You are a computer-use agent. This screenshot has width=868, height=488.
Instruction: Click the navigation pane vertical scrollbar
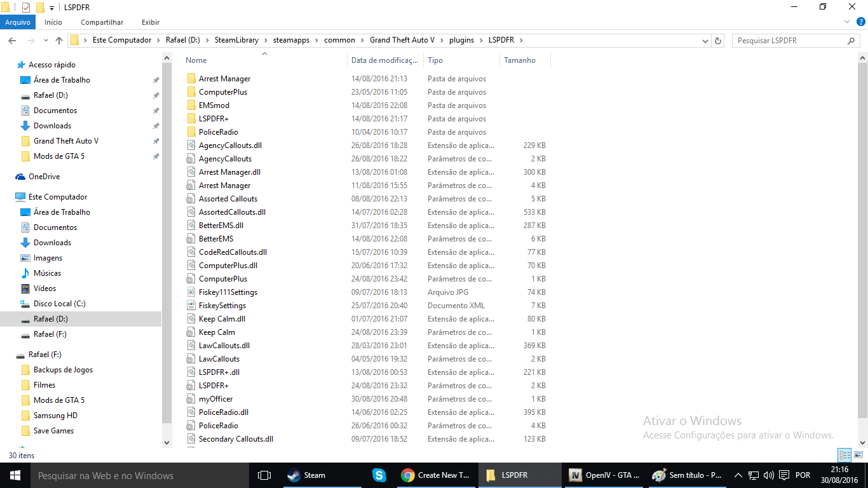click(167, 243)
